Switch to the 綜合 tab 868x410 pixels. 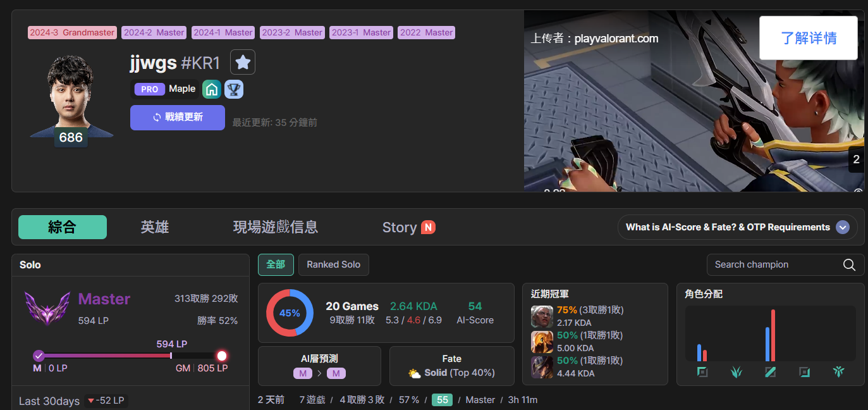63,227
